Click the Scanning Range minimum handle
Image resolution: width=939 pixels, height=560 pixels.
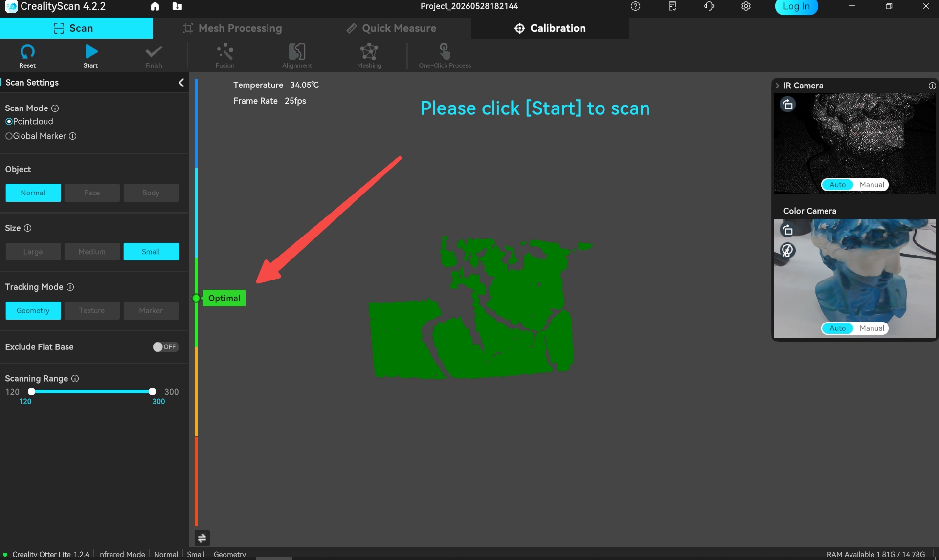[x=31, y=392]
